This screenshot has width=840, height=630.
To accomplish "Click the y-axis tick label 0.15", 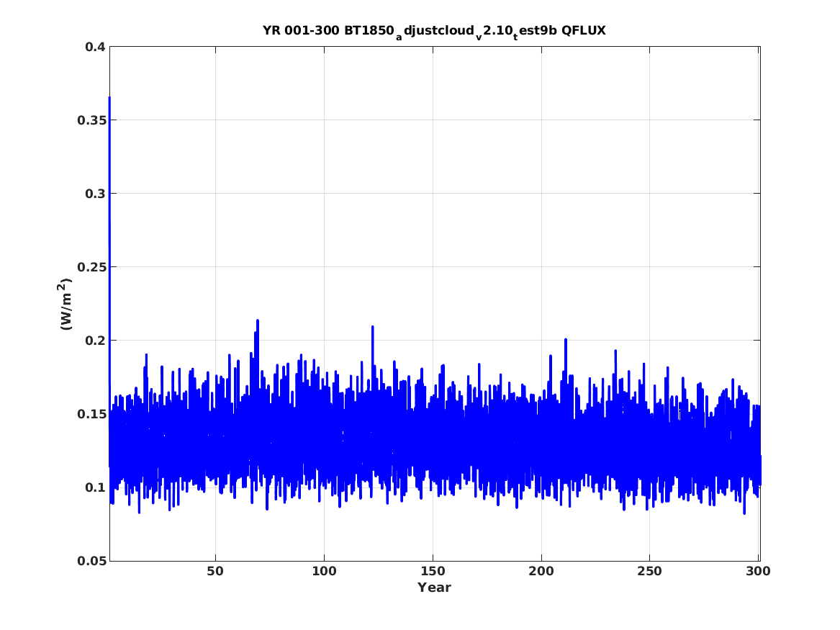I will tap(91, 413).
